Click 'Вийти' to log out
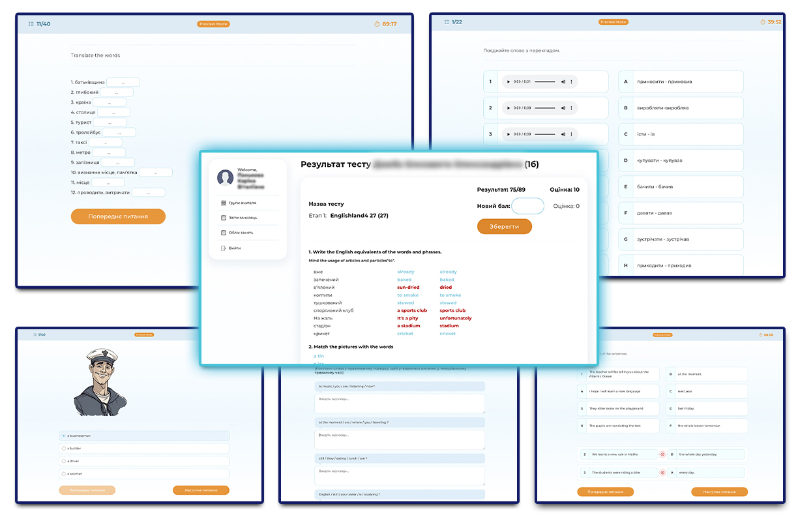The width and height of the screenshot is (798, 532). (x=234, y=248)
